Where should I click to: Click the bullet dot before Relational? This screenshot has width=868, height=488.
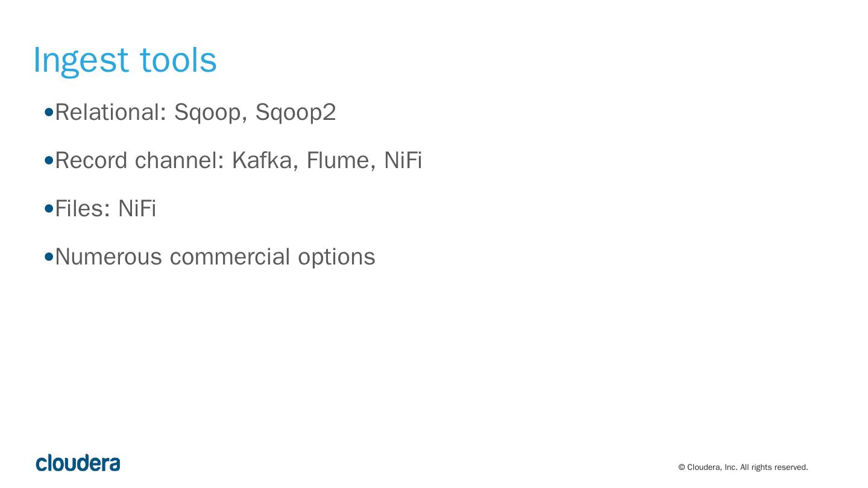pos(49,112)
